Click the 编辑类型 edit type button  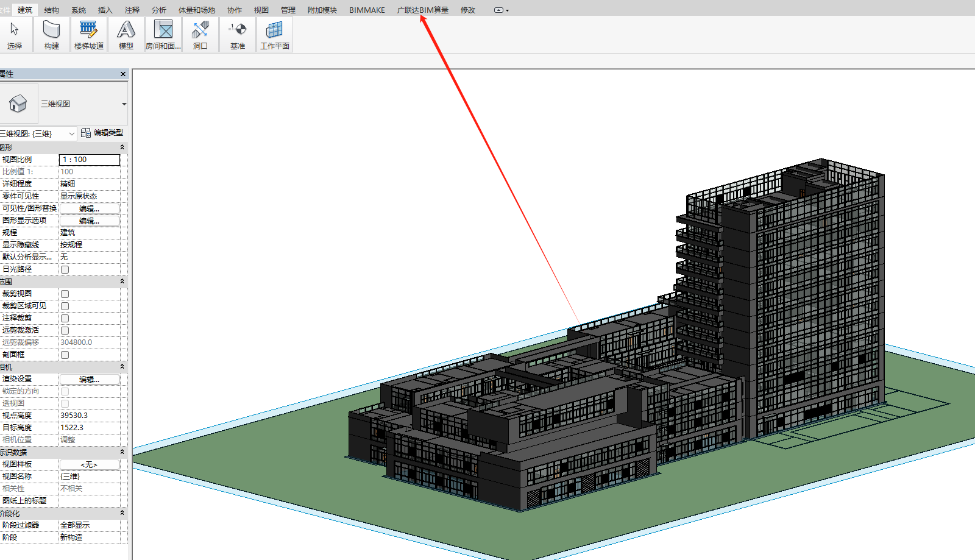coord(102,133)
